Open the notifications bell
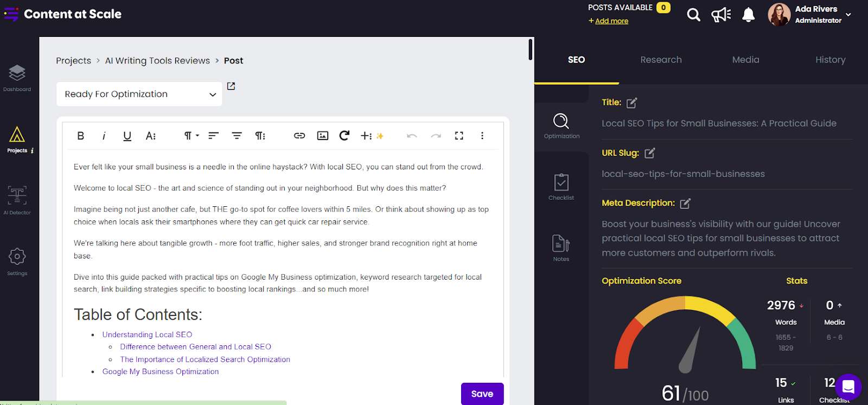Viewport: 868px width, 405px height. [749, 15]
